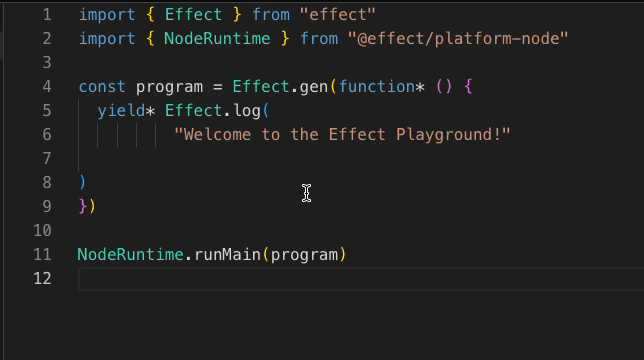The width and height of the screenshot is (644, 360).
Task: Click the const keyword on line 4
Action: pos(102,87)
